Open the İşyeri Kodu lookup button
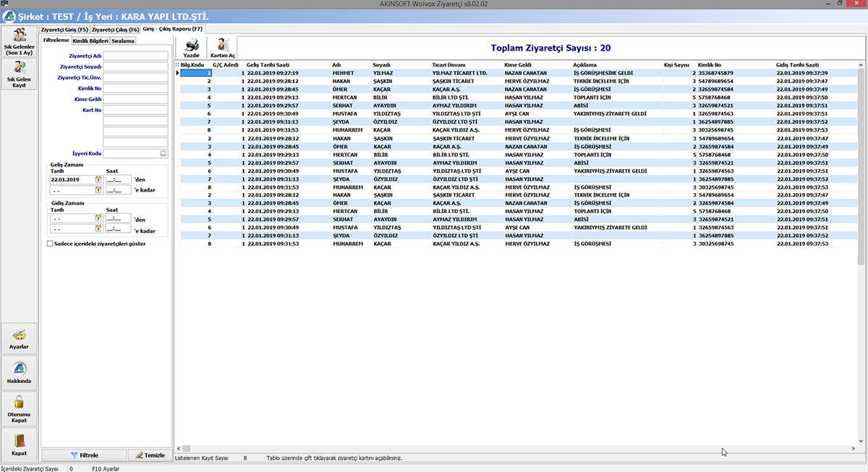 click(x=163, y=154)
